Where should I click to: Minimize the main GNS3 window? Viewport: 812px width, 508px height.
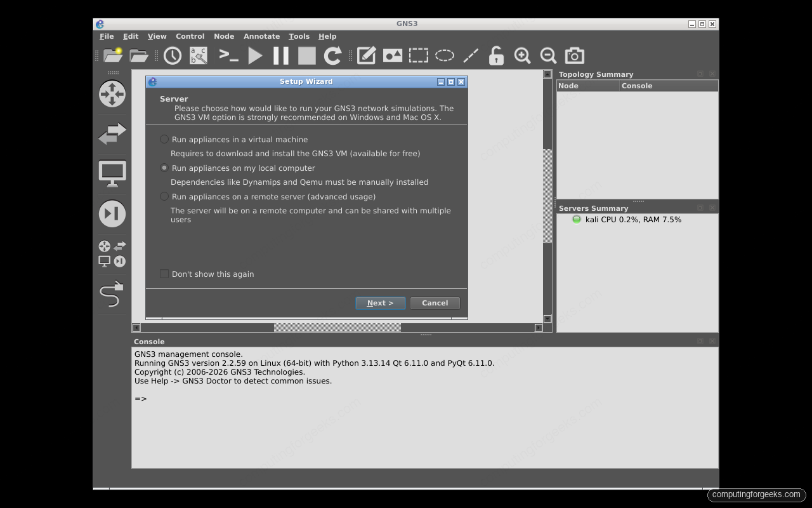tap(692, 24)
